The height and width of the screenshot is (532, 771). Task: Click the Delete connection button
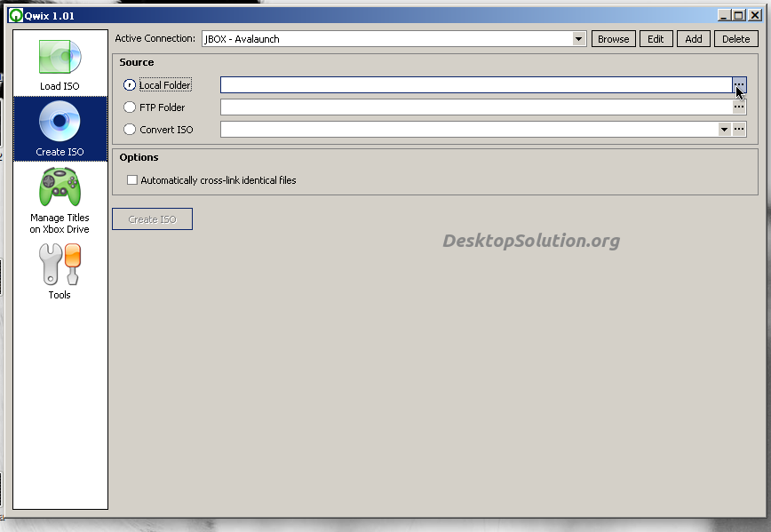click(735, 39)
